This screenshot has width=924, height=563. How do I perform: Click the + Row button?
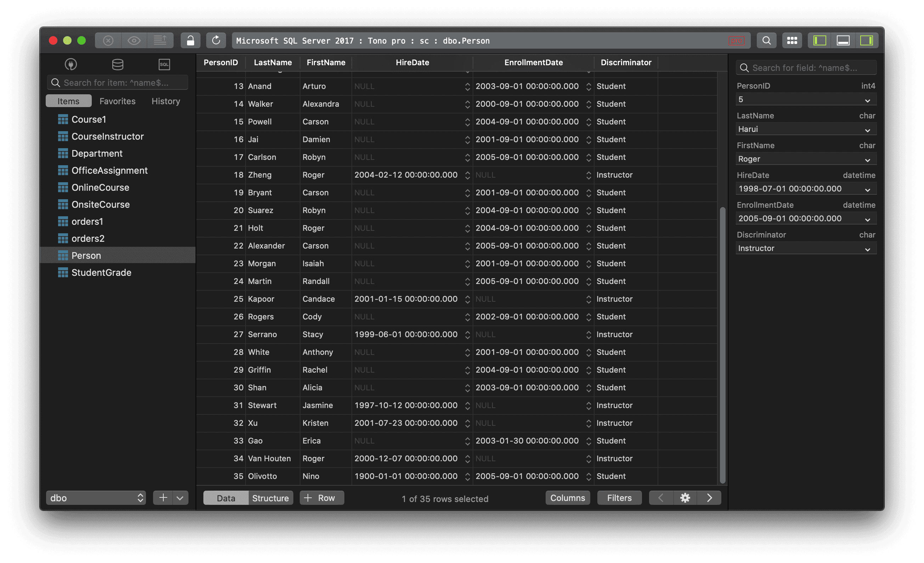coord(322,498)
